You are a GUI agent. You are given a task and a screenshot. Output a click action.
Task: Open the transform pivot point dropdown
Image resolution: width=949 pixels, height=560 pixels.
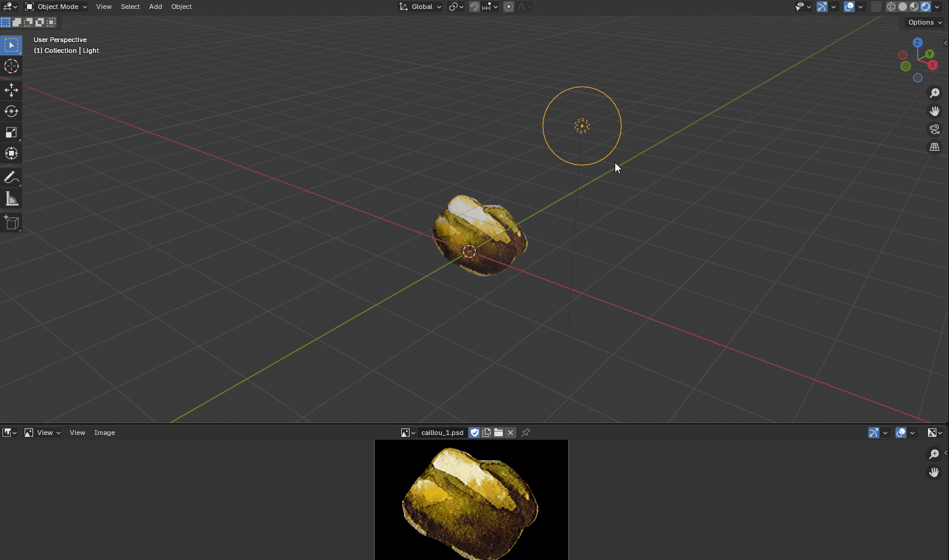tap(456, 7)
